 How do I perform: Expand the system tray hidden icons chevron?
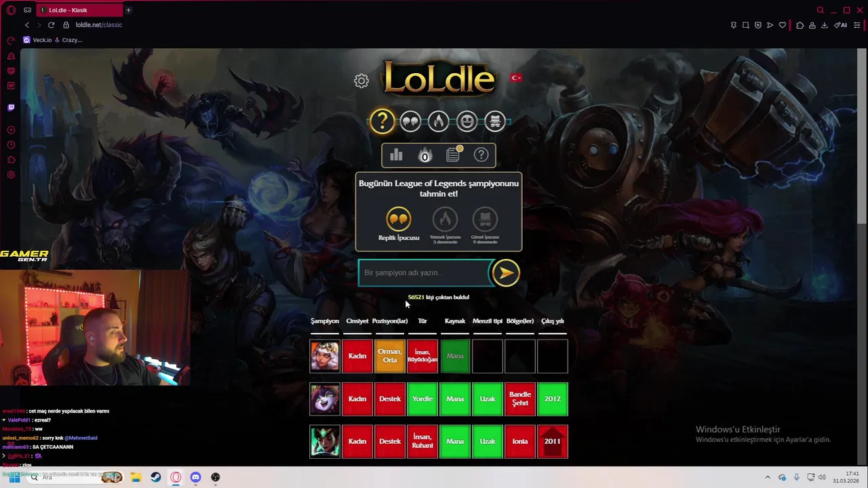(x=768, y=477)
